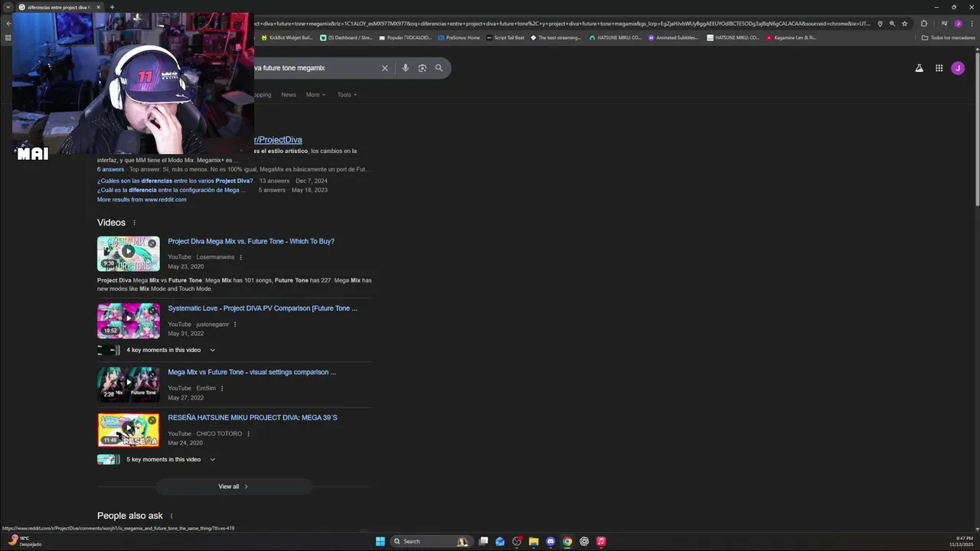
Task: Play the 11:40 RESEÑA thumbnail
Action: (x=129, y=430)
